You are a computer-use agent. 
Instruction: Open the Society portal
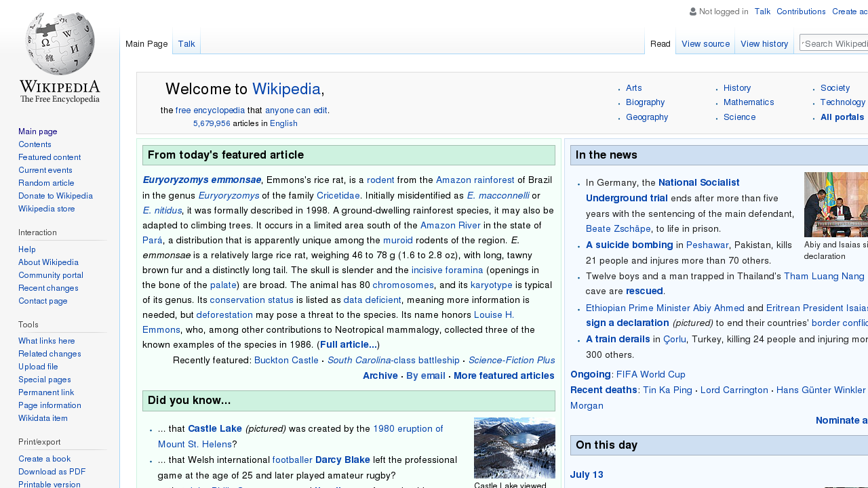(x=835, y=88)
